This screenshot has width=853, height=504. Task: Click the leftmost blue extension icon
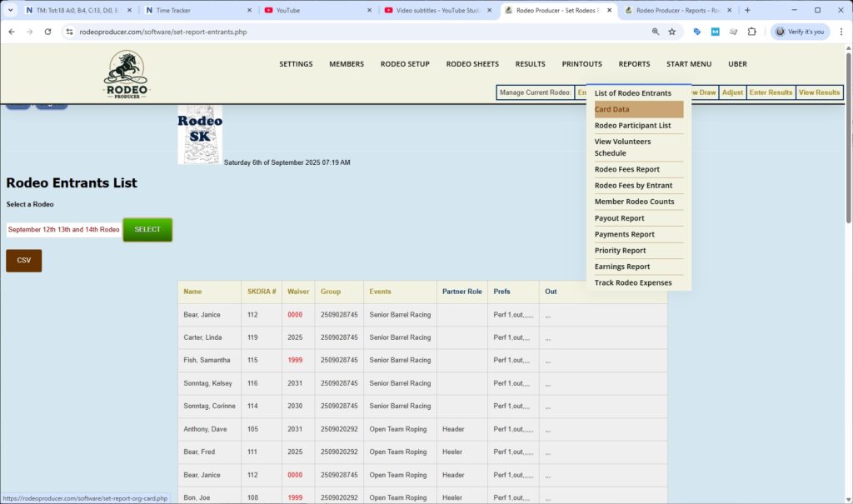point(696,31)
